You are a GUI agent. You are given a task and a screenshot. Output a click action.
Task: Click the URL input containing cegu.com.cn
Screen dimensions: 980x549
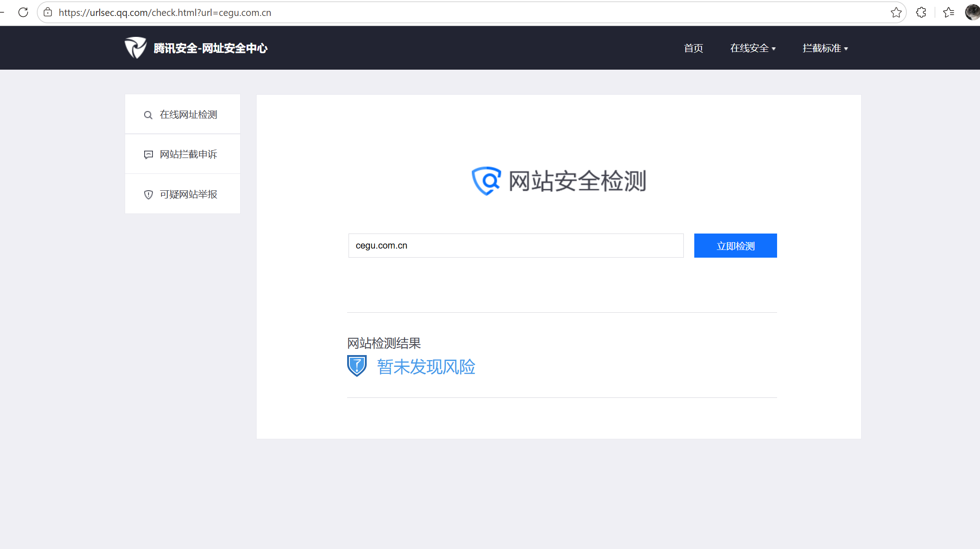[x=515, y=246]
